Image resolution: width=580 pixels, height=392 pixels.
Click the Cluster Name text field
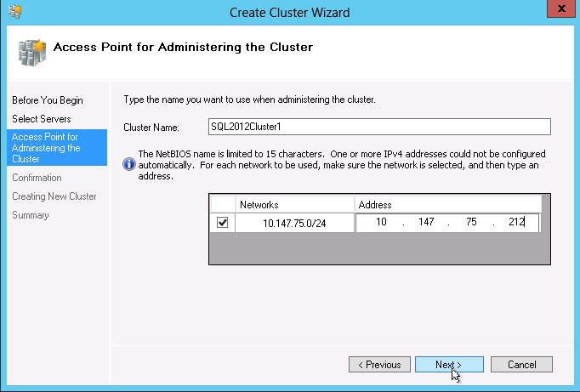tap(379, 127)
